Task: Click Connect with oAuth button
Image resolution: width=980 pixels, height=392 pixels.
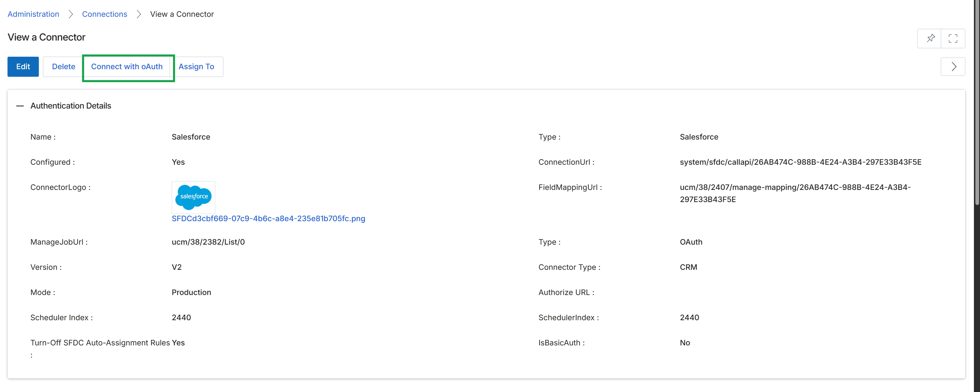Action: click(x=127, y=67)
